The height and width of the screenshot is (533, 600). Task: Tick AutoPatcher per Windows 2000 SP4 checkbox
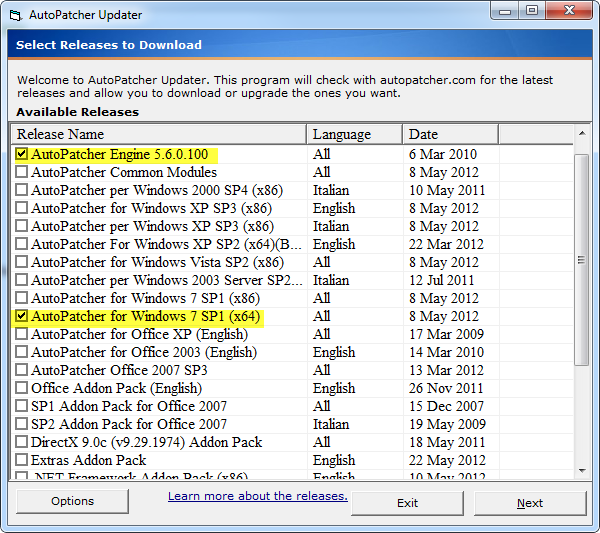pyautogui.click(x=21, y=190)
